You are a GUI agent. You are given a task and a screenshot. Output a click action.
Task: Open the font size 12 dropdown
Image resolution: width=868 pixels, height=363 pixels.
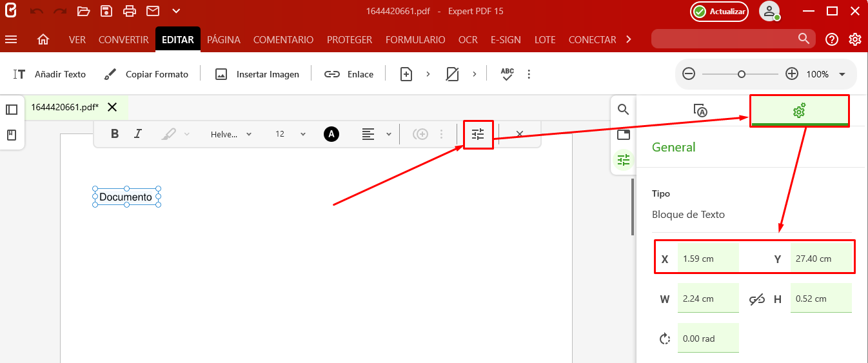(290, 134)
